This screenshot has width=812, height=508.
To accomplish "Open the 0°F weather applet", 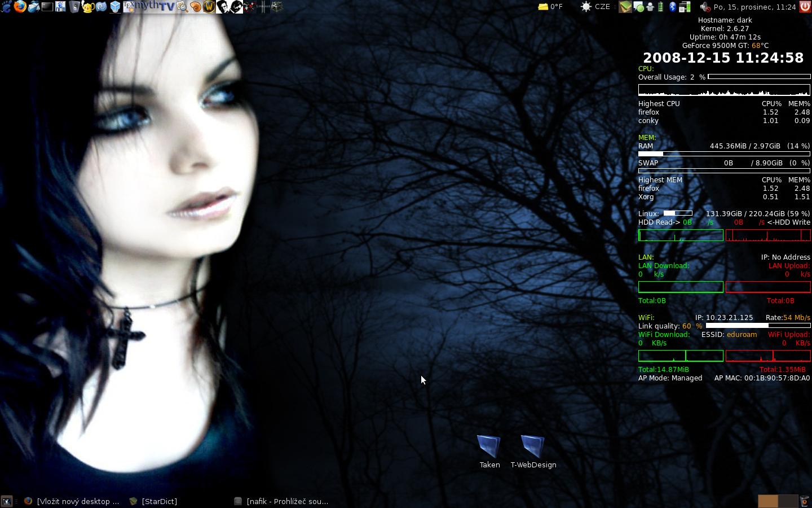I will 550,7.
